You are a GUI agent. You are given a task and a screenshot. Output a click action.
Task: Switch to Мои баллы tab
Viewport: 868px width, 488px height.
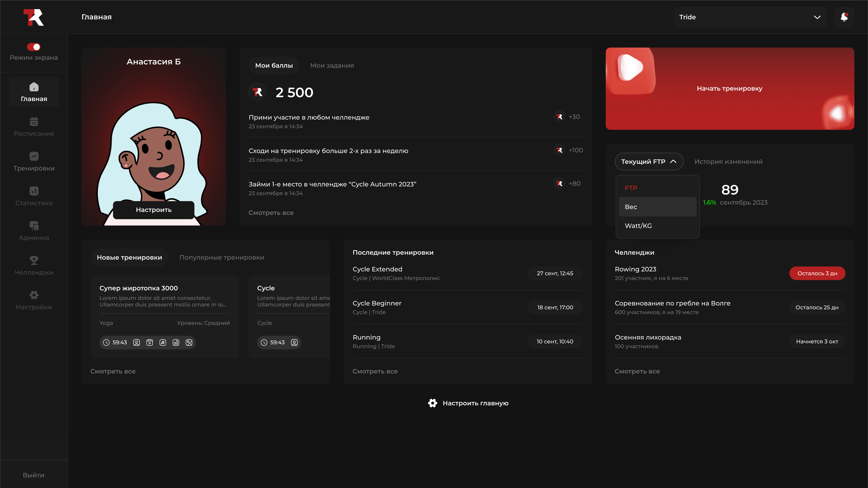pos(274,65)
